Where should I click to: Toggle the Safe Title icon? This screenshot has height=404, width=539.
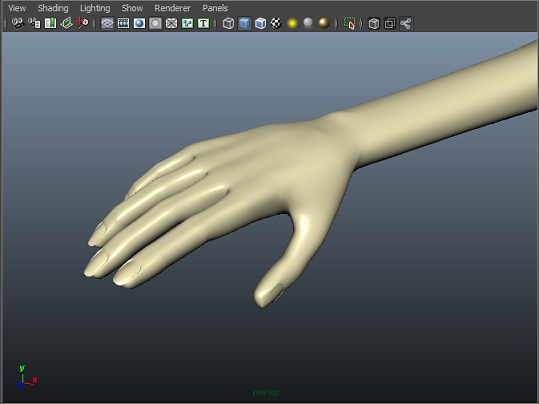204,23
